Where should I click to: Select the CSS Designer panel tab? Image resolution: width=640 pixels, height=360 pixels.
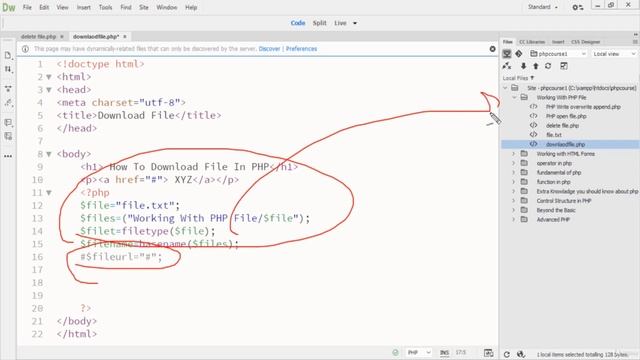pos(585,42)
